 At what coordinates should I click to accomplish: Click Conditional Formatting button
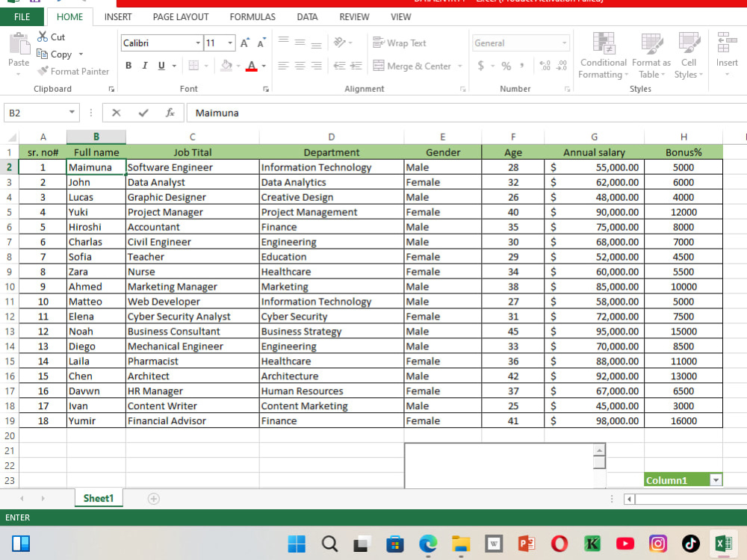click(x=603, y=55)
